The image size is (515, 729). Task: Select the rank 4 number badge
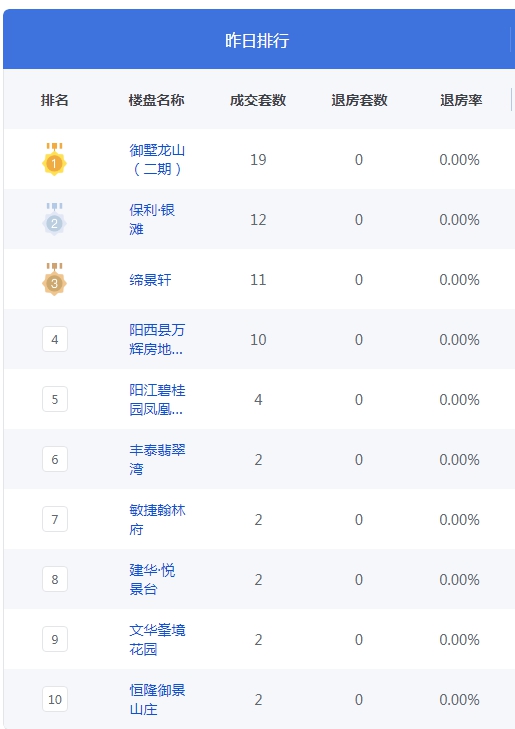(x=55, y=339)
